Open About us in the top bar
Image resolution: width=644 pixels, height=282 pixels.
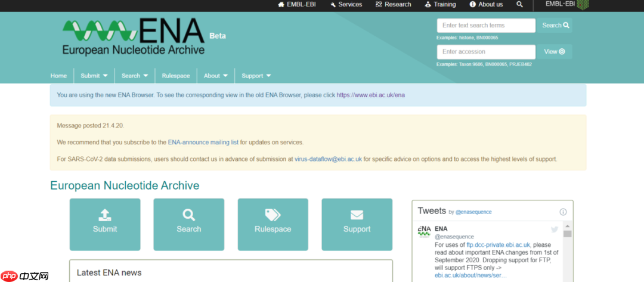coord(487,5)
